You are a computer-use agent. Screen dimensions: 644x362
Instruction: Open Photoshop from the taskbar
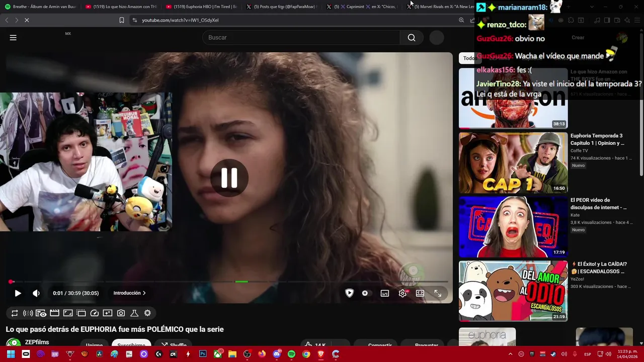203,354
